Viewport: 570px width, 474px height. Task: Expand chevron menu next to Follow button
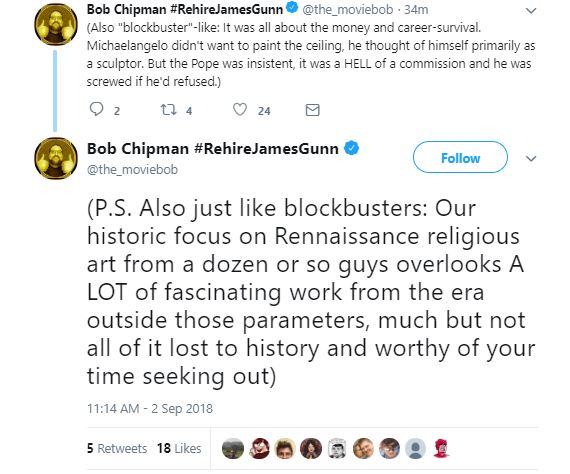531,158
